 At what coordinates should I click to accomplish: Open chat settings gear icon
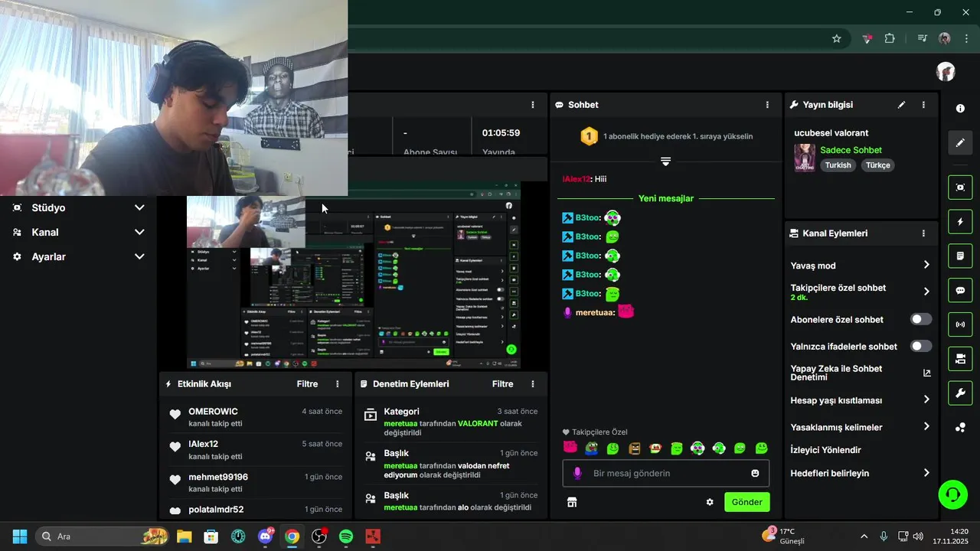coord(710,502)
